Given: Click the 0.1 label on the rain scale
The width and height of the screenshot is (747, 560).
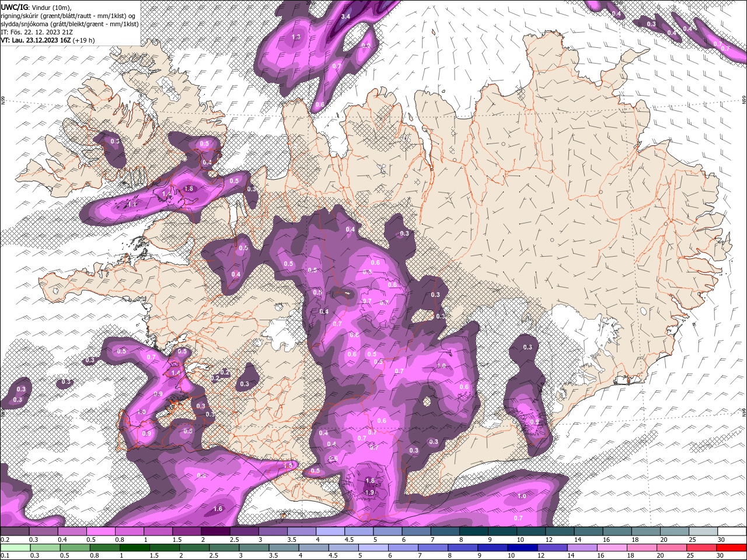Looking at the screenshot, I should 4,555.
